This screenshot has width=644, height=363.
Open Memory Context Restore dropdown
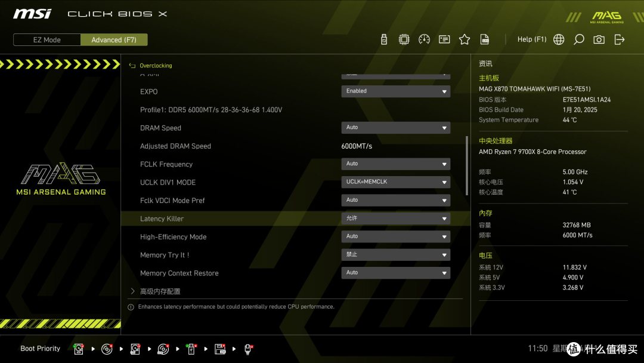coord(395,273)
